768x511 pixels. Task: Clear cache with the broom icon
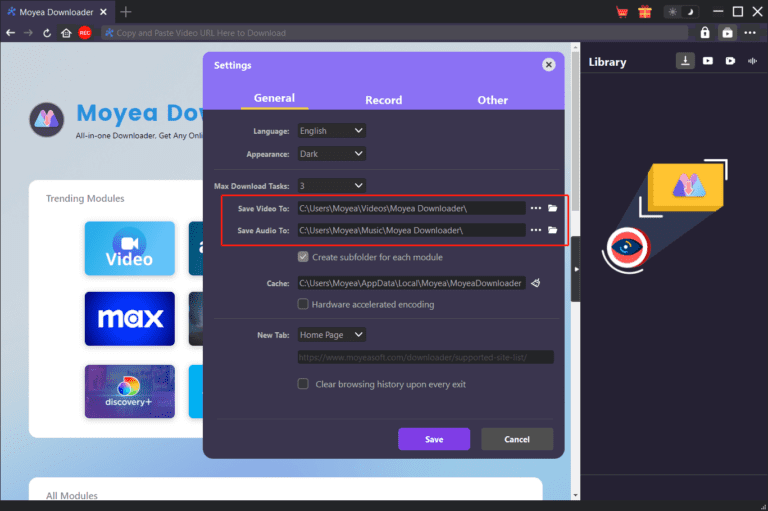536,283
